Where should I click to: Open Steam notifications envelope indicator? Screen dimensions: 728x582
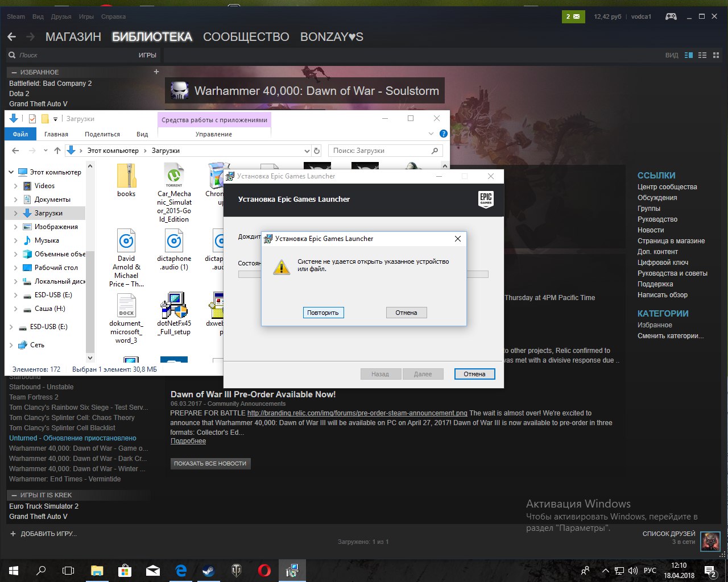click(x=573, y=16)
